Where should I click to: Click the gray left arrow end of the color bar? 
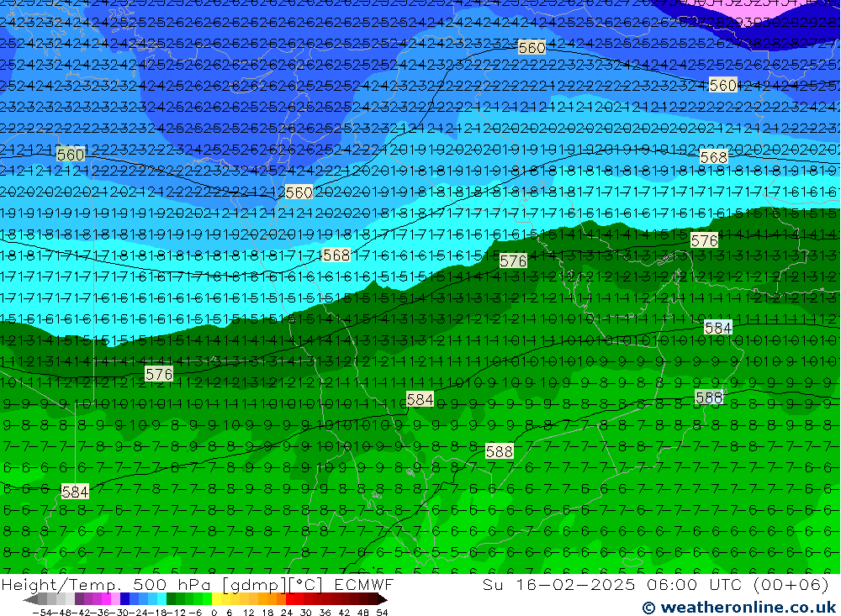click(30, 599)
